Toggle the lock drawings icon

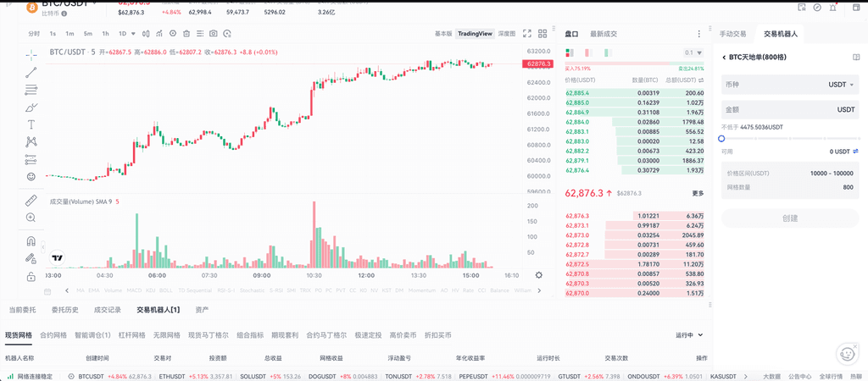click(31, 276)
